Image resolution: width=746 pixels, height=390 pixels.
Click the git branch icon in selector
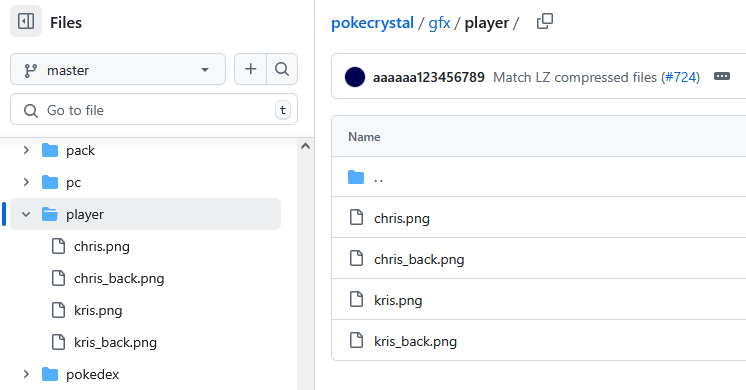(31, 70)
